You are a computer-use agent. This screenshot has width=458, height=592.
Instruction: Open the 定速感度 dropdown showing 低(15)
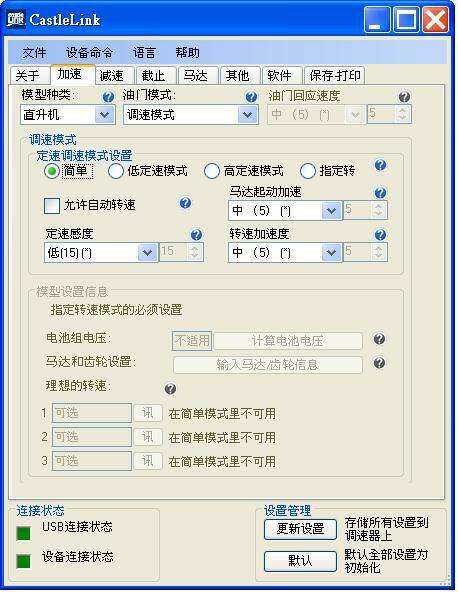click(x=101, y=252)
